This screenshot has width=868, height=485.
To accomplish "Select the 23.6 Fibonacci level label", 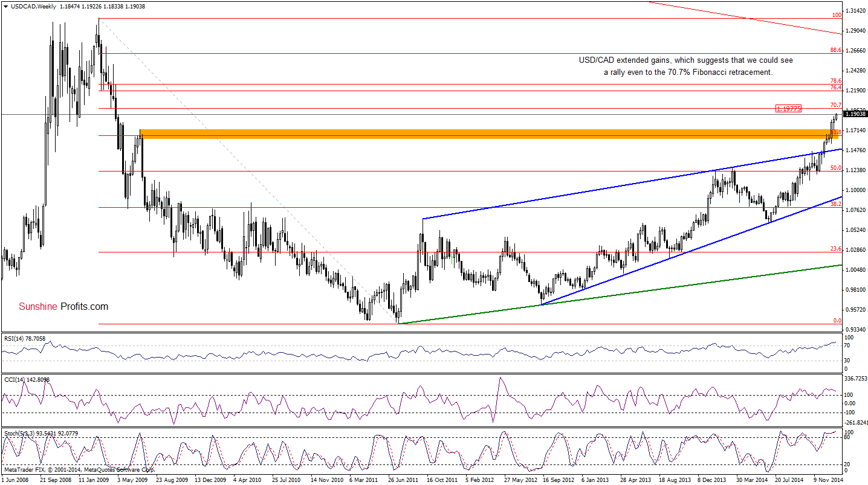I will (x=837, y=249).
